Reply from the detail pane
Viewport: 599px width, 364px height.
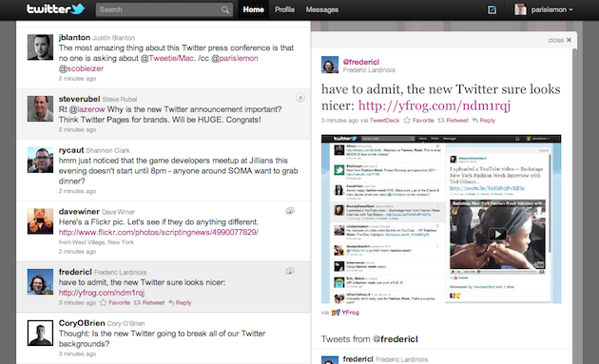pos(484,121)
